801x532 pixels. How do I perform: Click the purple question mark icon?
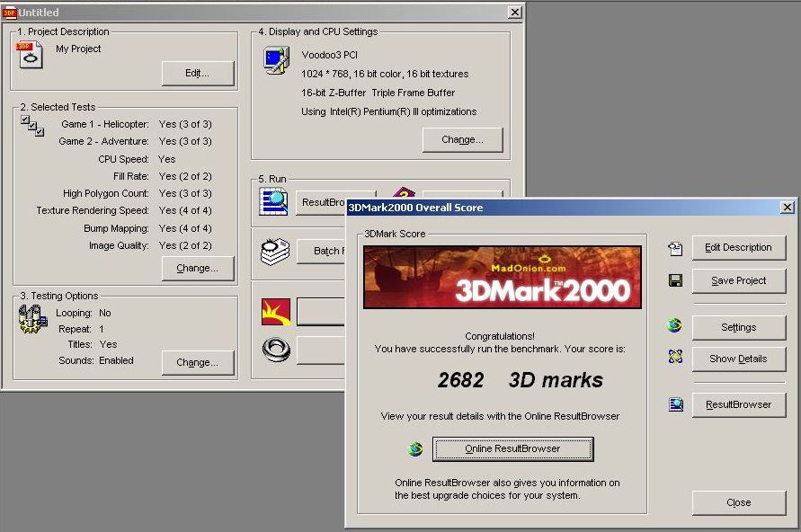coord(404,192)
